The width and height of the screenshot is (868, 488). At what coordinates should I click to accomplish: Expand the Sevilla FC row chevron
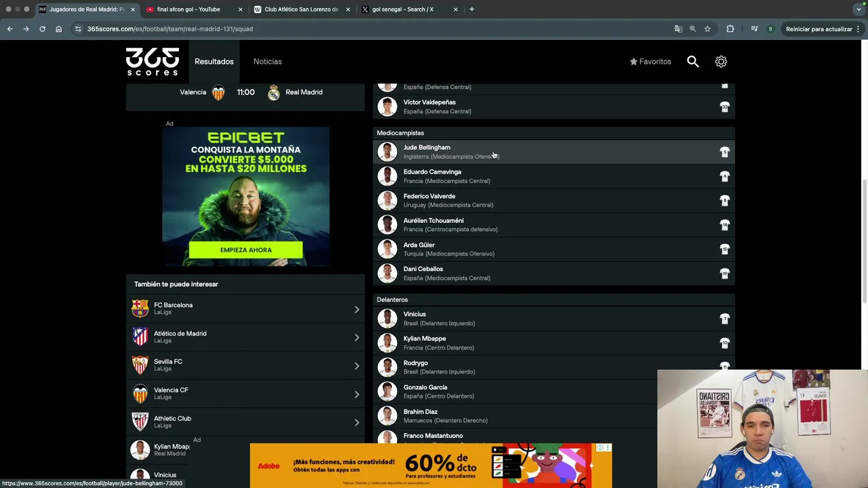coord(357,366)
